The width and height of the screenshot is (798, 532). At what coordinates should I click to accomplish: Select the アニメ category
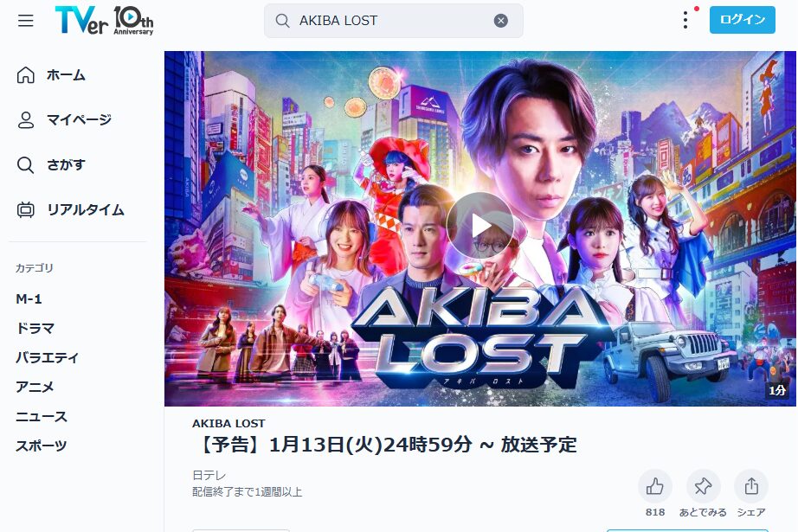click(x=35, y=387)
